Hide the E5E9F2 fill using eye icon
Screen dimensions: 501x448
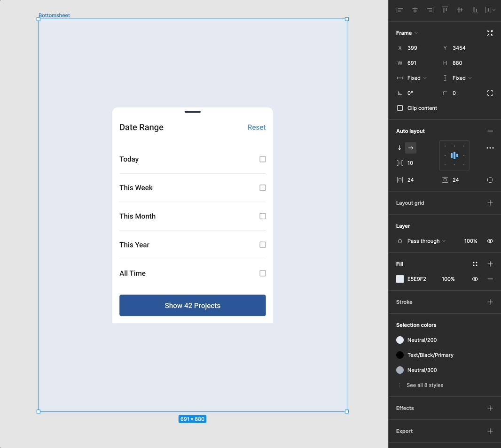(x=475, y=279)
